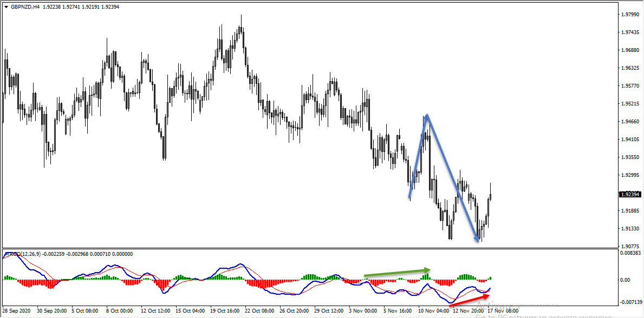Click the 1.91330 price axis label
Screen dimensions: 644x318
tap(629, 229)
